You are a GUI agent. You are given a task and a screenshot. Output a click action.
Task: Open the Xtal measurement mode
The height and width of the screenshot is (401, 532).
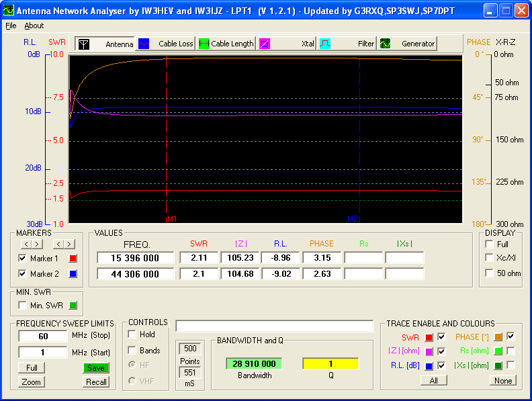287,44
